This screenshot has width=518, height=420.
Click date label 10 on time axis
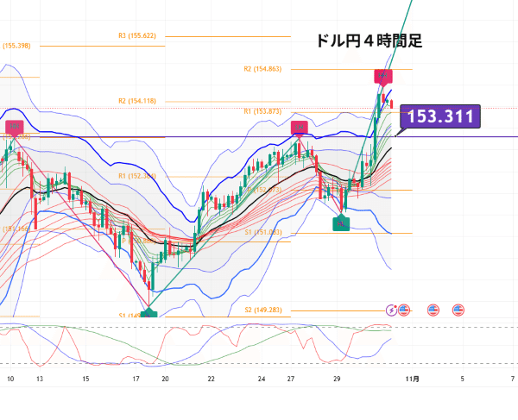pos(10,379)
